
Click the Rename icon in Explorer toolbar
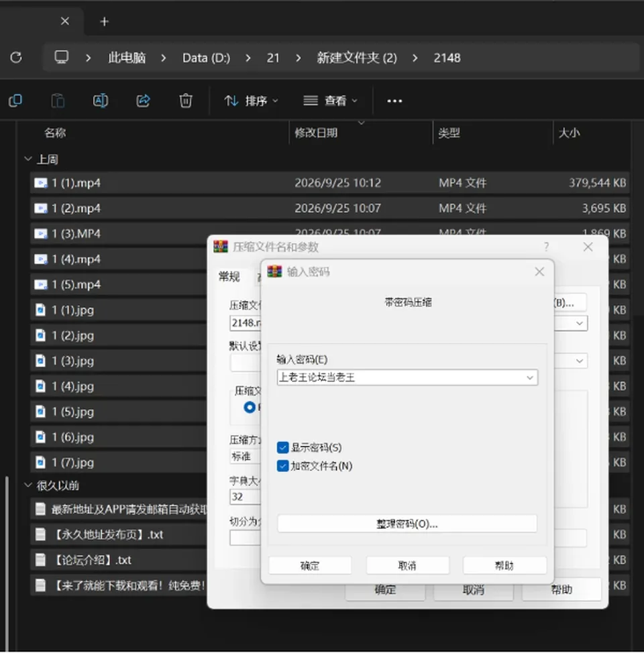click(x=101, y=101)
